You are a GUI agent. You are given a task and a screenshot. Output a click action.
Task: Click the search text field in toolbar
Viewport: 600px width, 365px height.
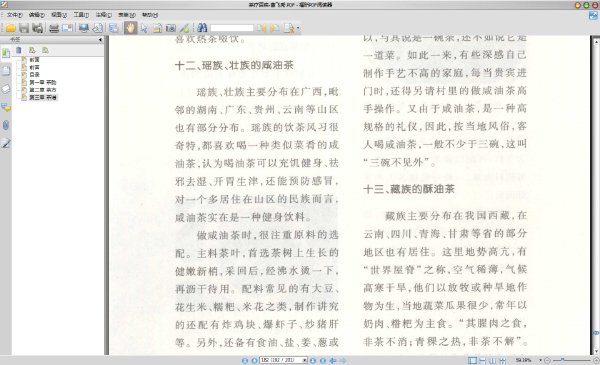[x=232, y=28]
